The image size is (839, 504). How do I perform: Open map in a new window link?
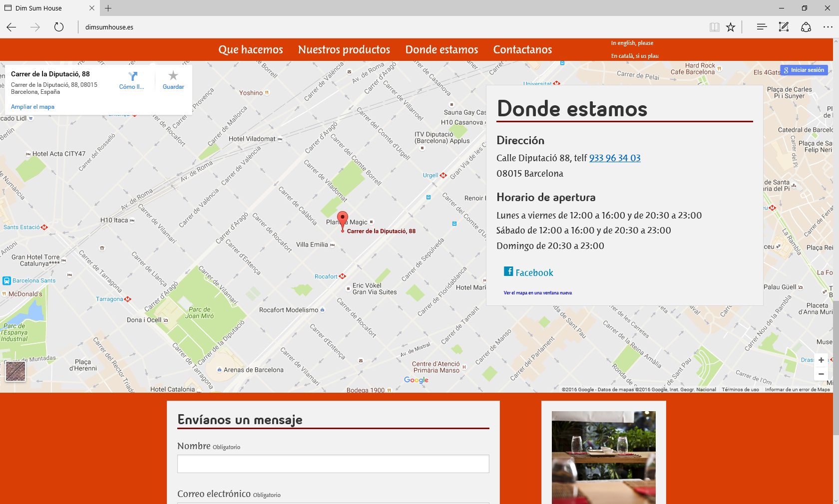tap(538, 293)
